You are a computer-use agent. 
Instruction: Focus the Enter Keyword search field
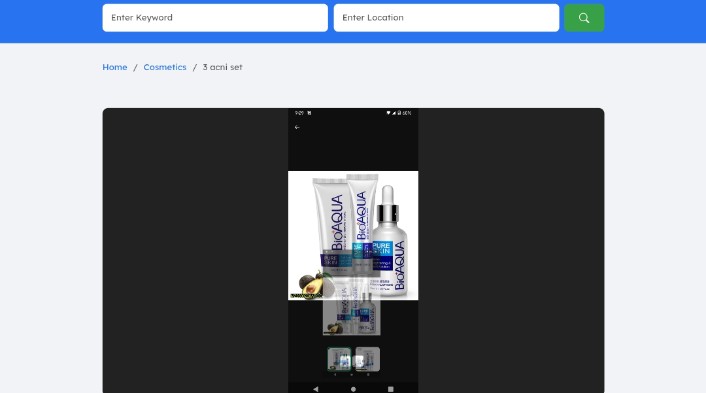point(215,18)
